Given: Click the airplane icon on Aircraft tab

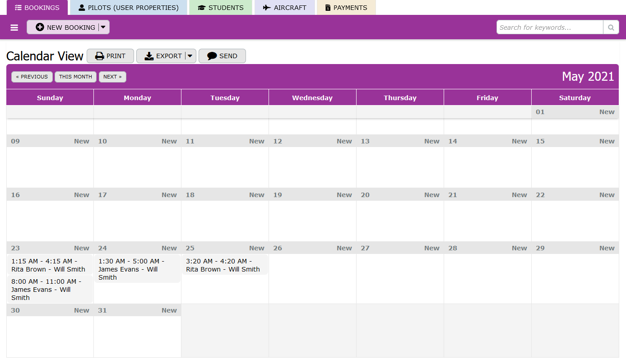Looking at the screenshot, I should click(x=267, y=8).
